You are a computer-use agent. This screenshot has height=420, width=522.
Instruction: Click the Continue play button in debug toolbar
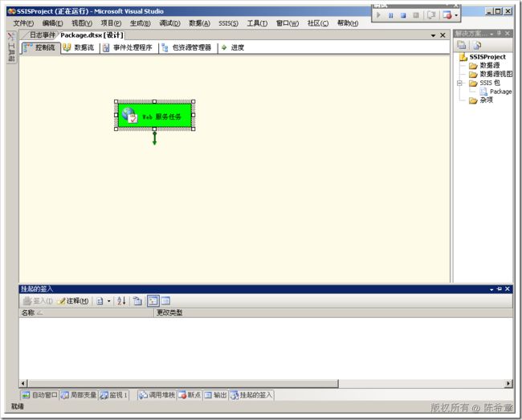pyautogui.click(x=378, y=15)
